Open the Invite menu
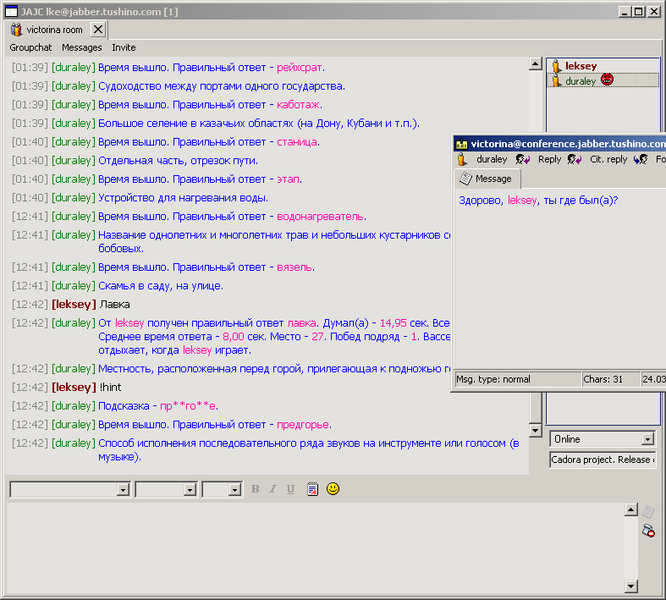Viewport: 666px width, 600px height. (x=124, y=47)
